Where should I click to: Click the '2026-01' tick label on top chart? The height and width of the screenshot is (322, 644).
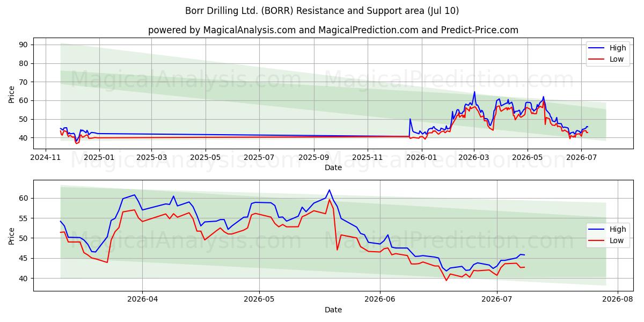point(422,157)
